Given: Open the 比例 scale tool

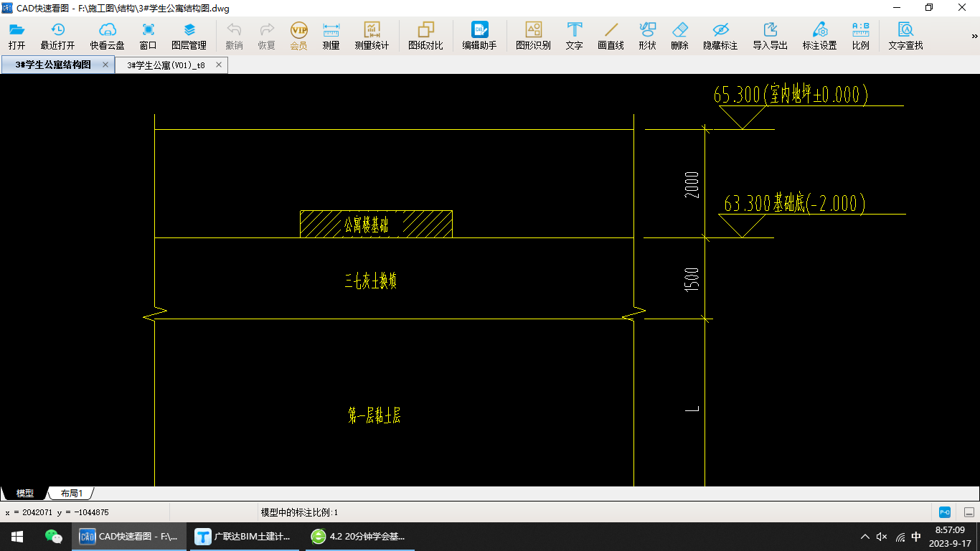Looking at the screenshot, I should coord(860,37).
